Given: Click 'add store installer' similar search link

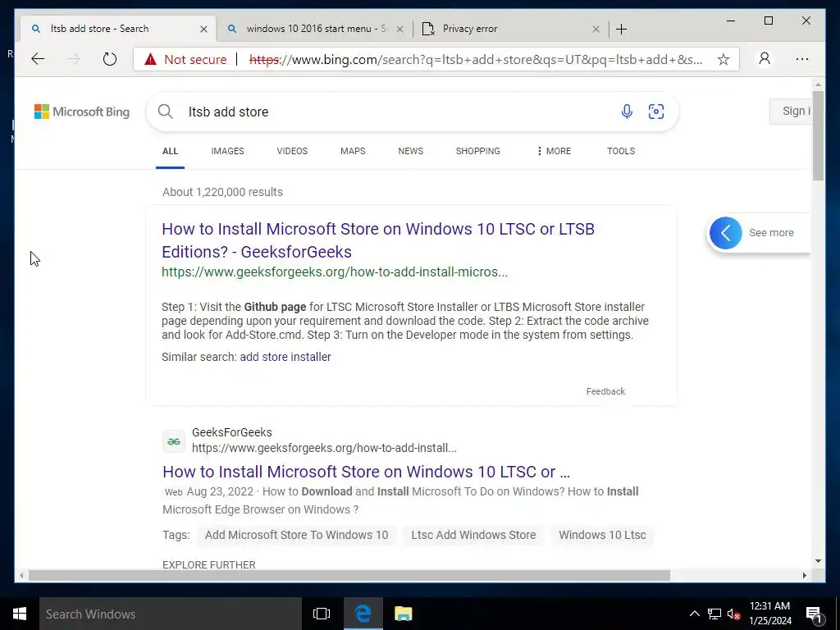Looking at the screenshot, I should (285, 357).
